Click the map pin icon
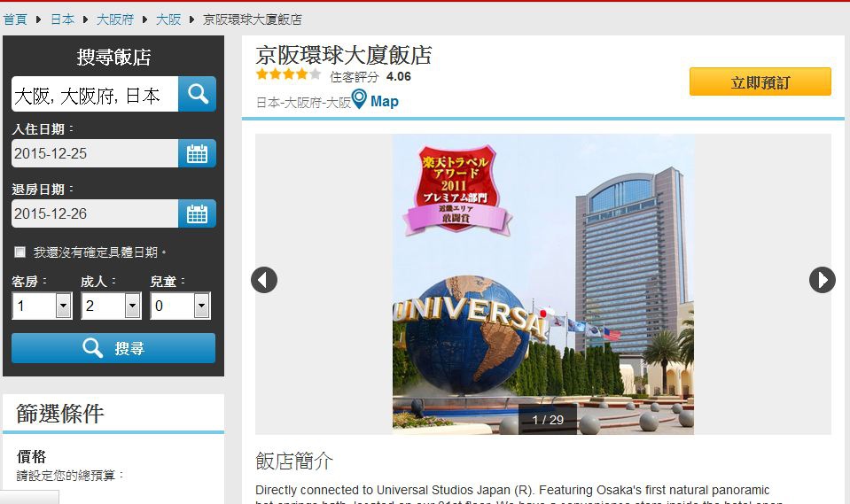850x504 pixels. [x=359, y=99]
